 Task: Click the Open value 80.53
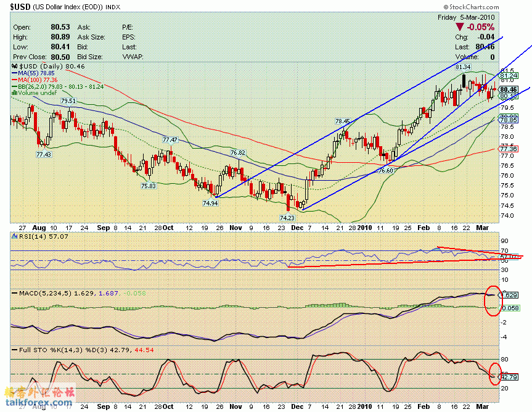pyautogui.click(x=60, y=27)
